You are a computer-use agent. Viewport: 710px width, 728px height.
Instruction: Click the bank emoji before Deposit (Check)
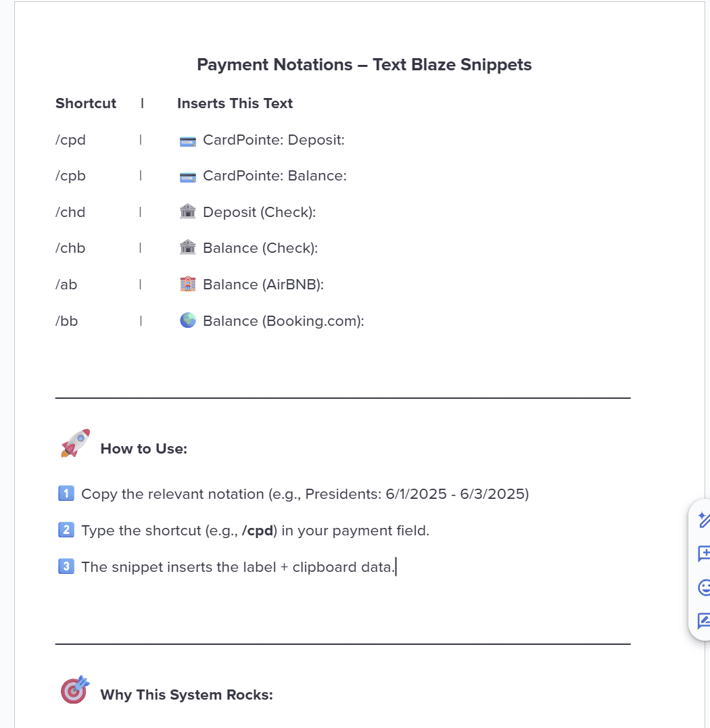pyautogui.click(x=187, y=212)
